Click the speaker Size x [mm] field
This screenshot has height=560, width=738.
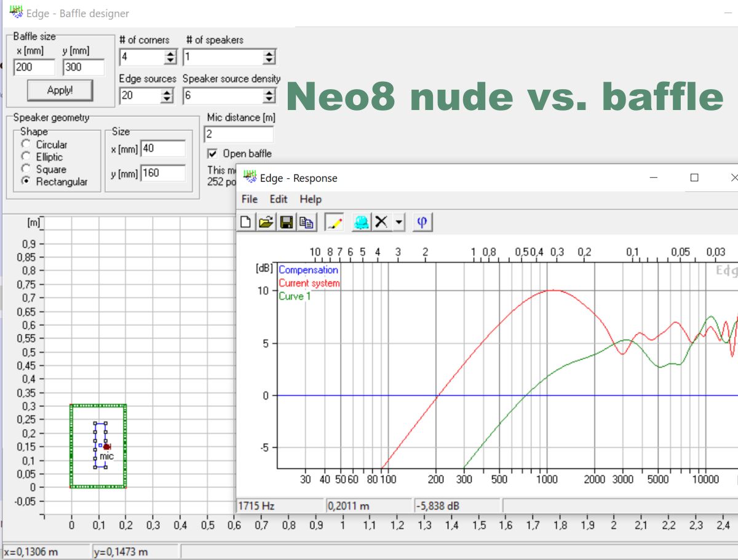pyautogui.click(x=163, y=148)
